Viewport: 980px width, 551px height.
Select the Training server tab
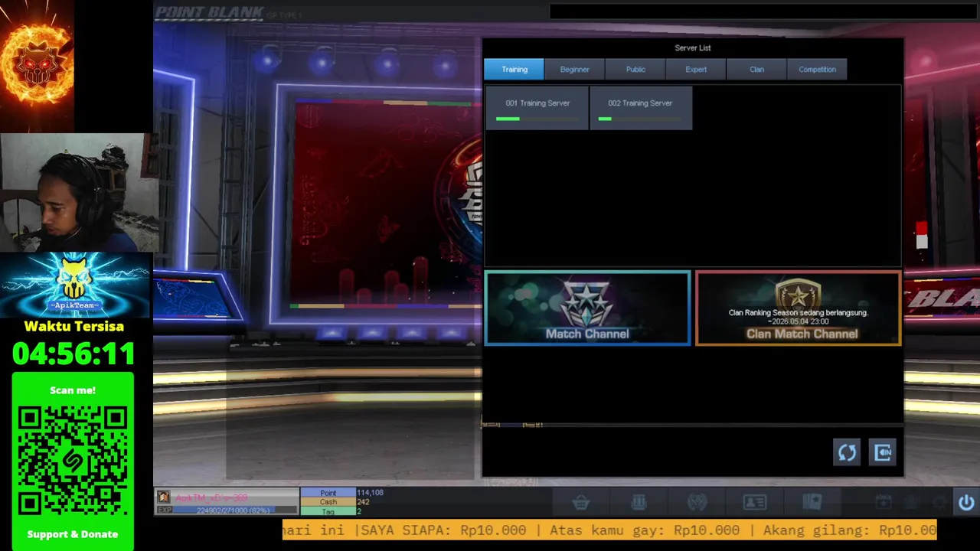[x=514, y=70]
